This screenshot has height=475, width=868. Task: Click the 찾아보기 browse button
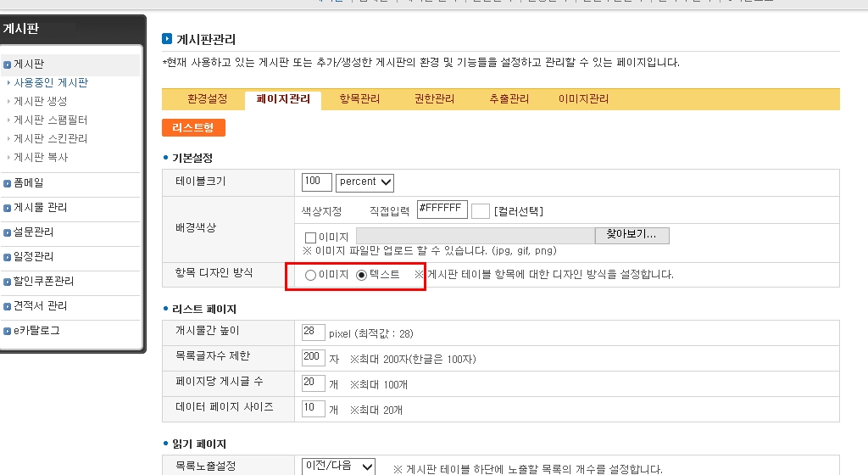tap(632, 235)
